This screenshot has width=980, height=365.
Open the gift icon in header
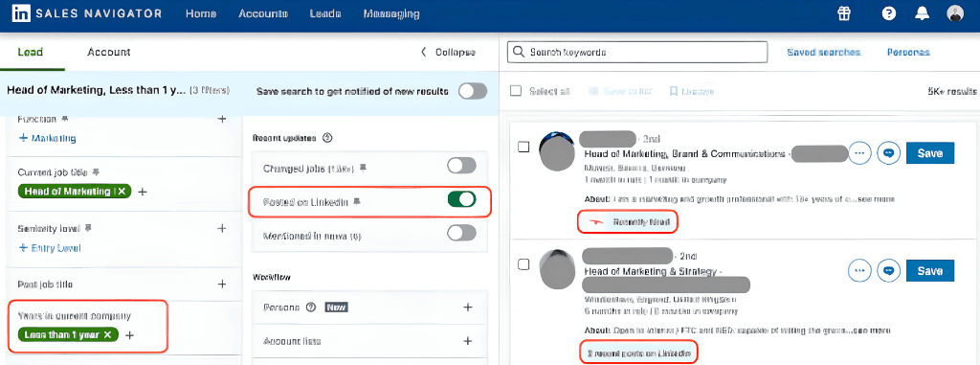tap(844, 13)
